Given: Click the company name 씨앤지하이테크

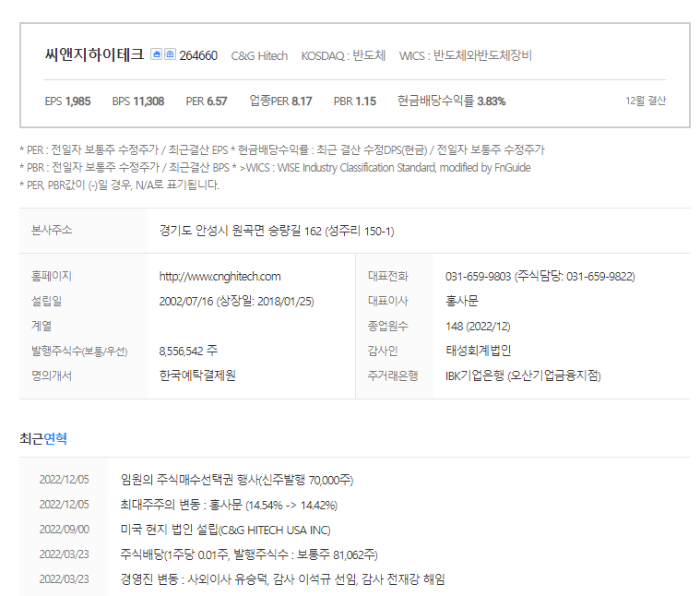Looking at the screenshot, I should point(94,54).
